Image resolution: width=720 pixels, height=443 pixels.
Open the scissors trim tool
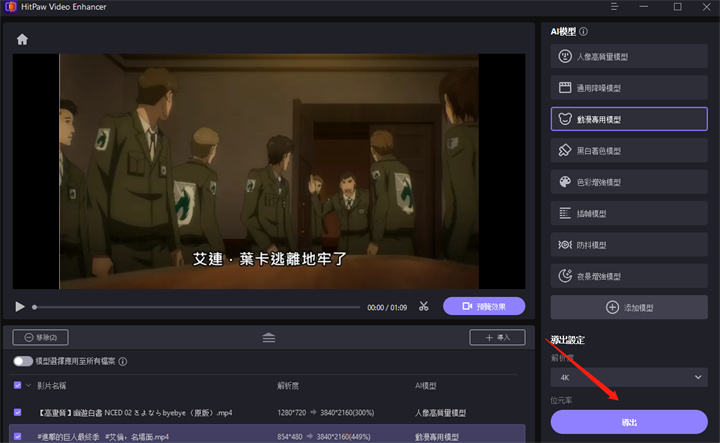click(x=423, y=306)
